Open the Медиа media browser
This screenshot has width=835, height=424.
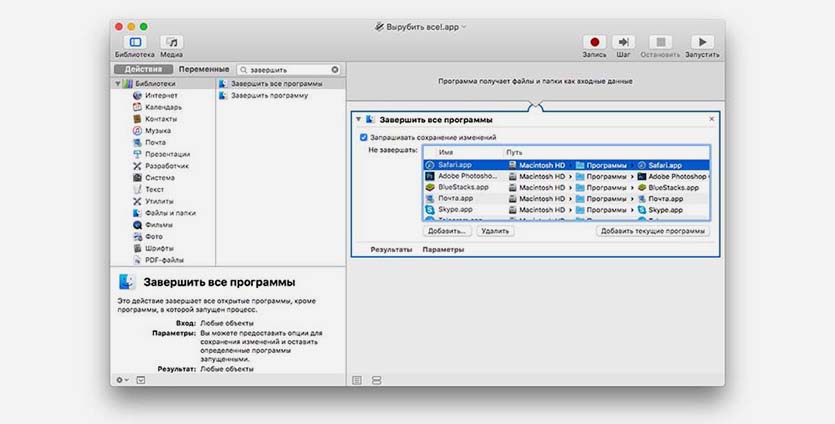(x=171, y=42)
